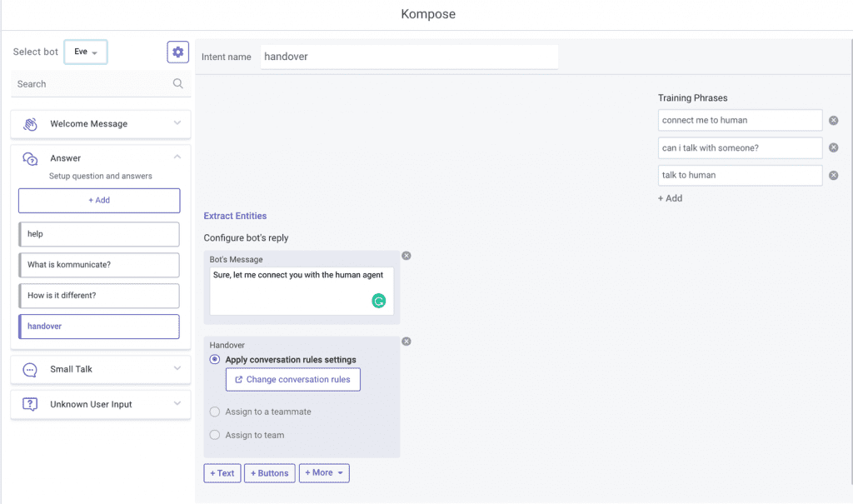The height and width of the screenshot is (504, 853).
Task: Add a + Text reply block
Action: pyautogui.click(x=222, y=473)
